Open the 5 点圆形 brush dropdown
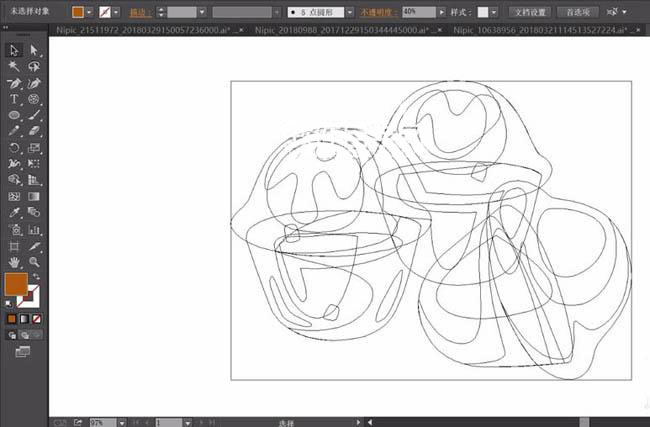The width and height of the screenshot is (650, 427). [349, 12]
